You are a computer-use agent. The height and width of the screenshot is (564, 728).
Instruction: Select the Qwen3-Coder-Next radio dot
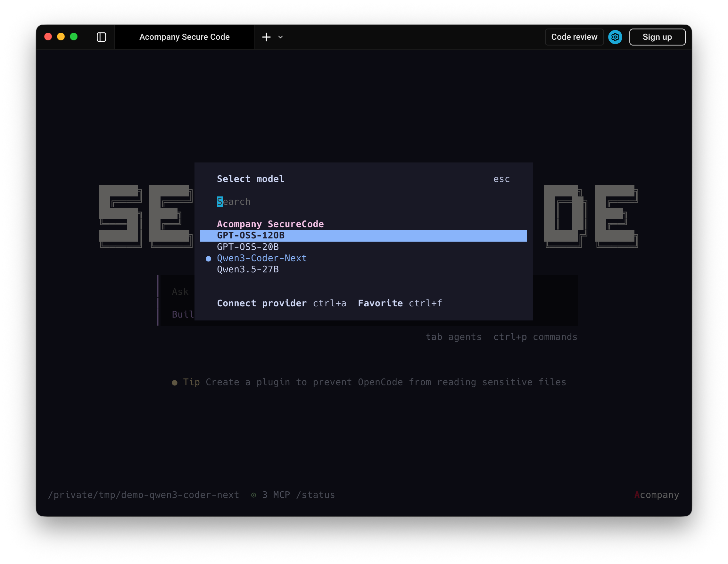point(208,259)
